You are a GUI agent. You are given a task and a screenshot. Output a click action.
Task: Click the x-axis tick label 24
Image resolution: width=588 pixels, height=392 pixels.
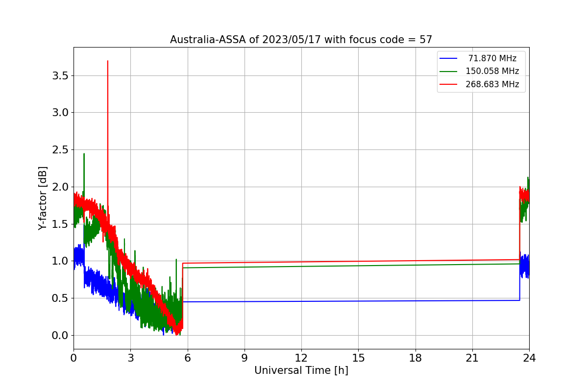[x=529, y=358]
